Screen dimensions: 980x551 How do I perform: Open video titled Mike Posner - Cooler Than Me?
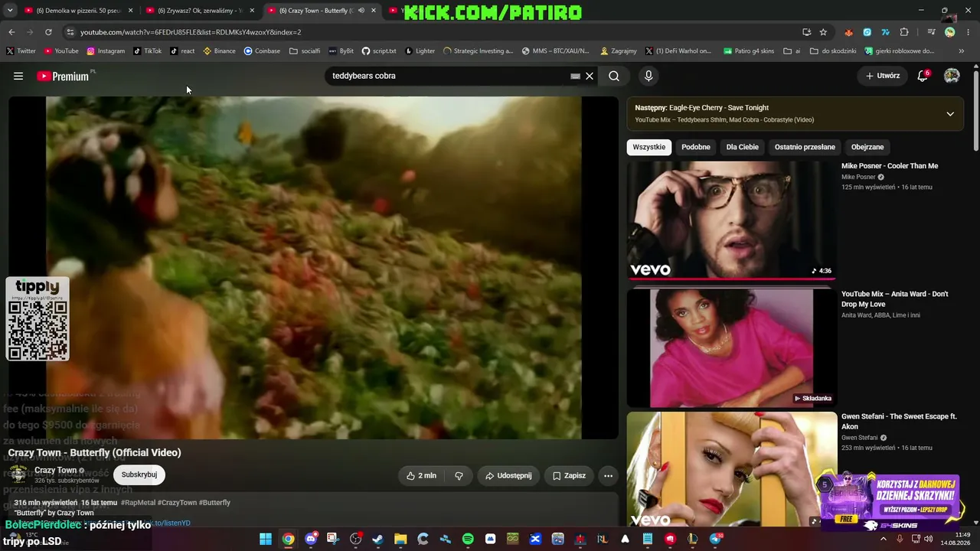pyautogui.click(x=890, y=166)
